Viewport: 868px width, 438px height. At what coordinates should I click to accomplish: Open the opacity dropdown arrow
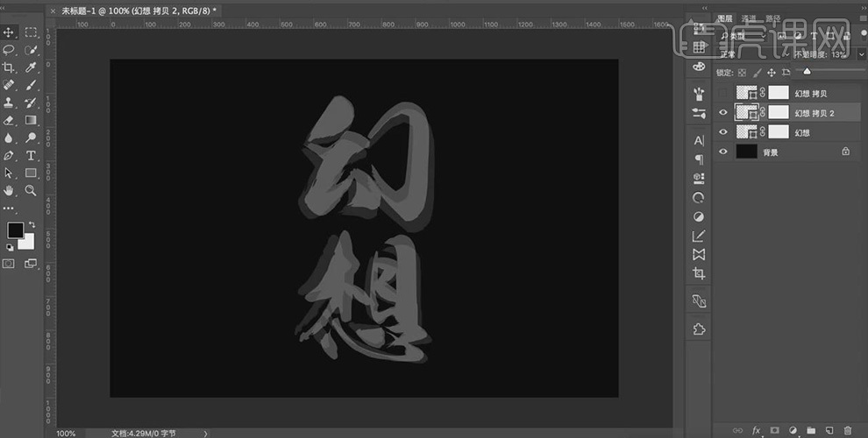(x=861, y=54)
